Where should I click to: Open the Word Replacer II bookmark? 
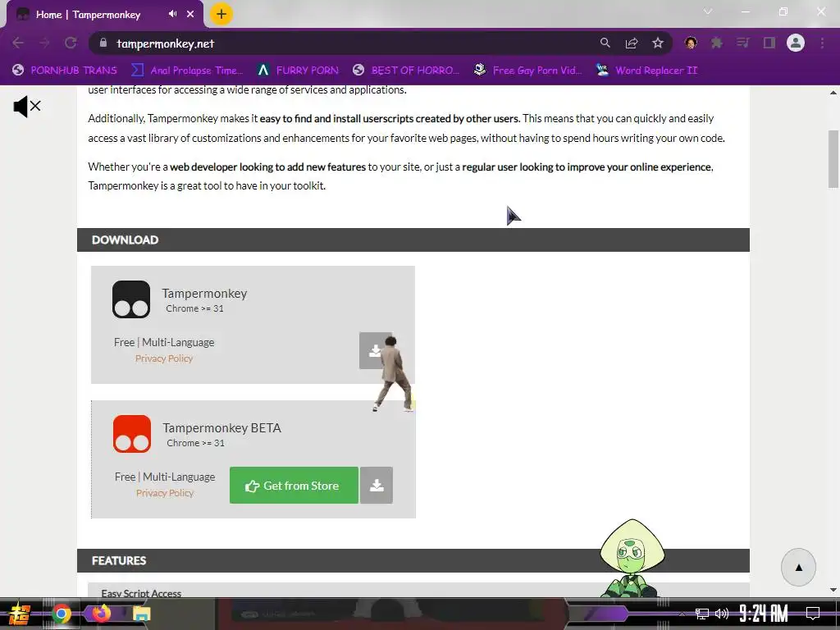(646, 71)
